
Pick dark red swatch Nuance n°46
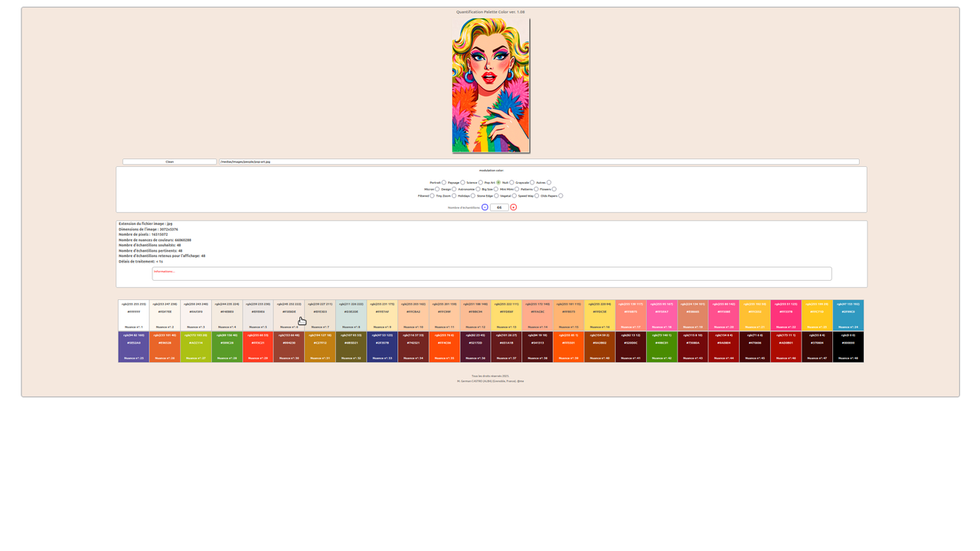tap(786, 347)
